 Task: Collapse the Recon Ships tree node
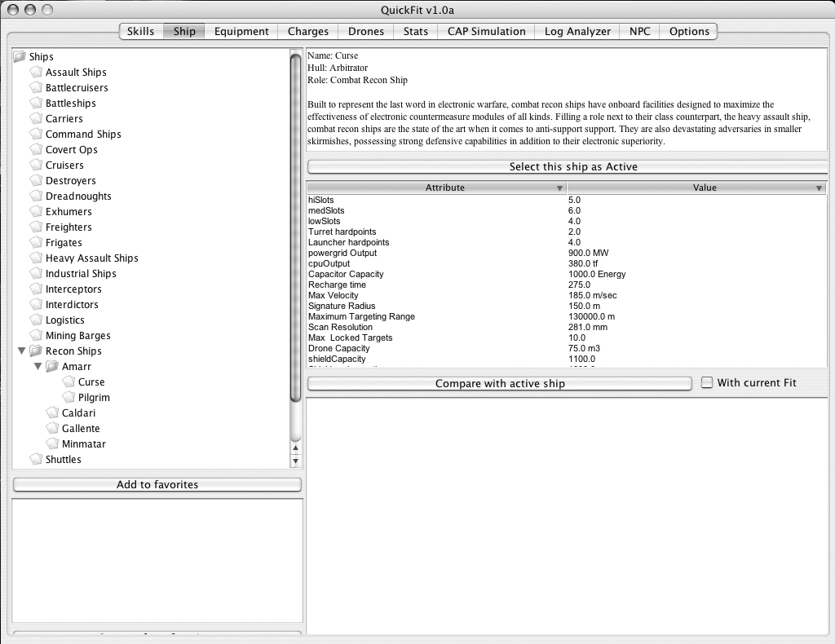(x=22, y=351)
